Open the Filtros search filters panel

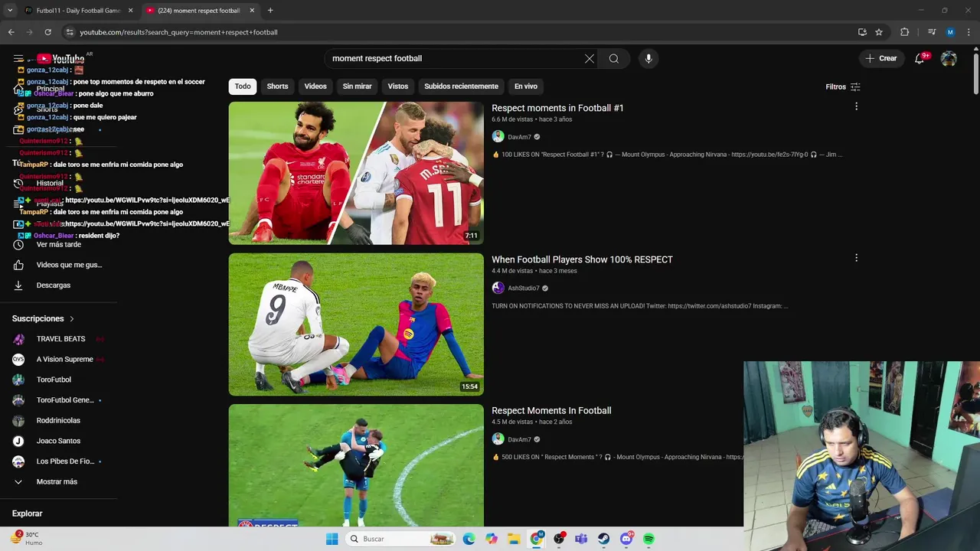coord(843,86)
